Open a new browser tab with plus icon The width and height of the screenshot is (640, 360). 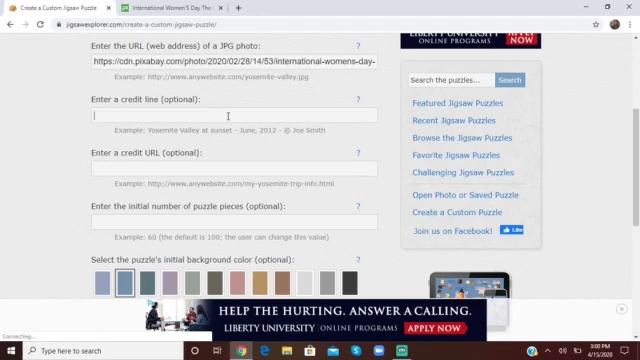click(238, 8)
